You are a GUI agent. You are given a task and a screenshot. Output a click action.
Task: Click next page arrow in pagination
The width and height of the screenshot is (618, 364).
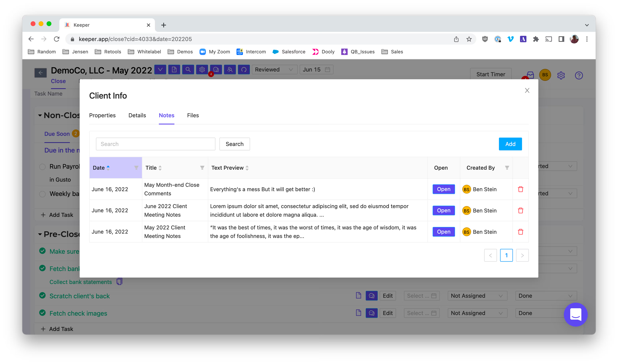tap(522, 255)
